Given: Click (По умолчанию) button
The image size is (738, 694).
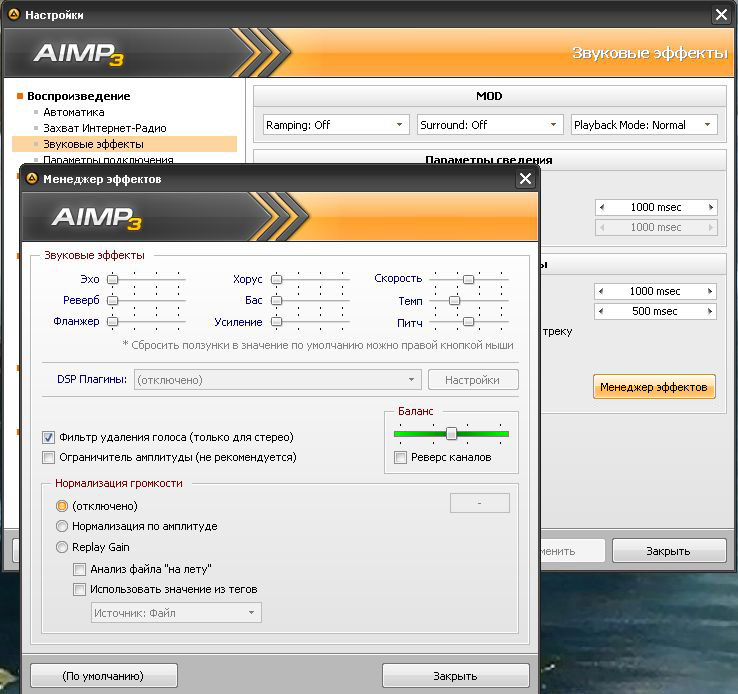Looking at the screenshot, I should [104, 676].
